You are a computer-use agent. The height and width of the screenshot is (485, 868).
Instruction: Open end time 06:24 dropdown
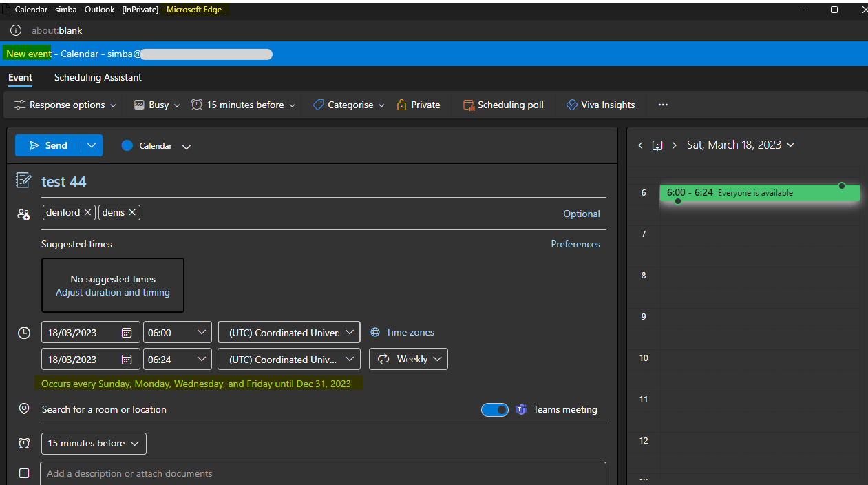(x=178, y=360)
